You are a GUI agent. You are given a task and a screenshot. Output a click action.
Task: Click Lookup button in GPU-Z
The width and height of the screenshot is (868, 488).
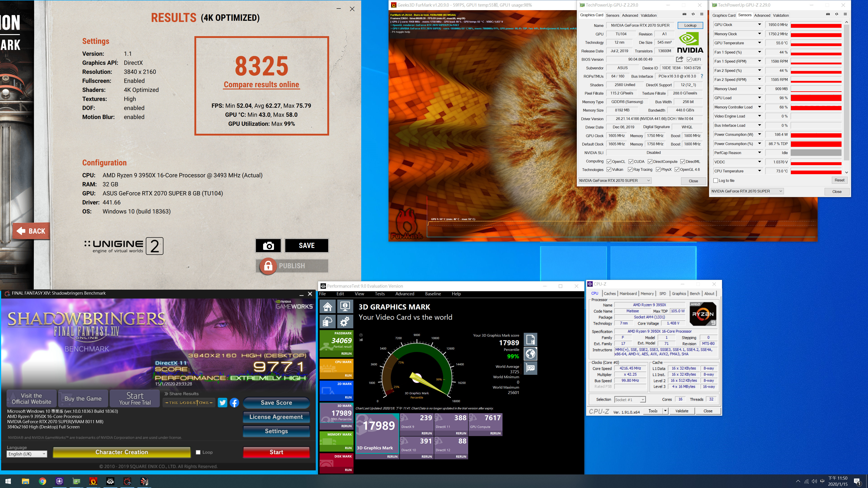[690, 25]
